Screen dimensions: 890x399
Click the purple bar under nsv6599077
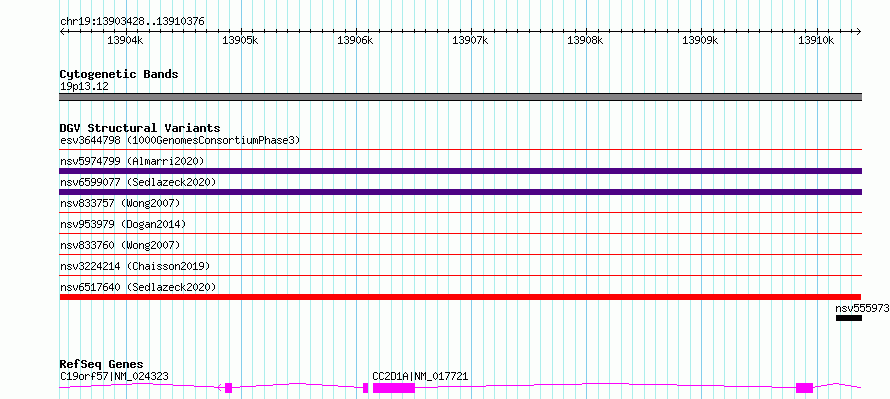point(461,192)
